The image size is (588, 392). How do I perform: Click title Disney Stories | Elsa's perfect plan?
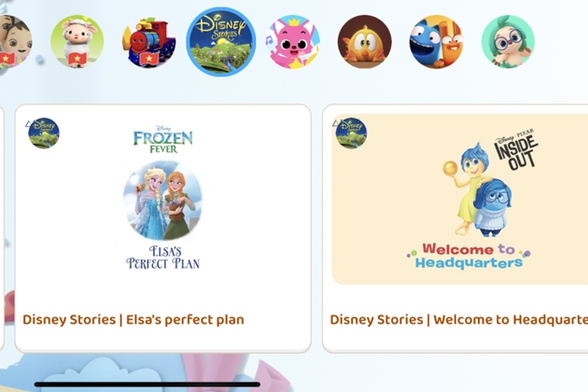point(133,319)
